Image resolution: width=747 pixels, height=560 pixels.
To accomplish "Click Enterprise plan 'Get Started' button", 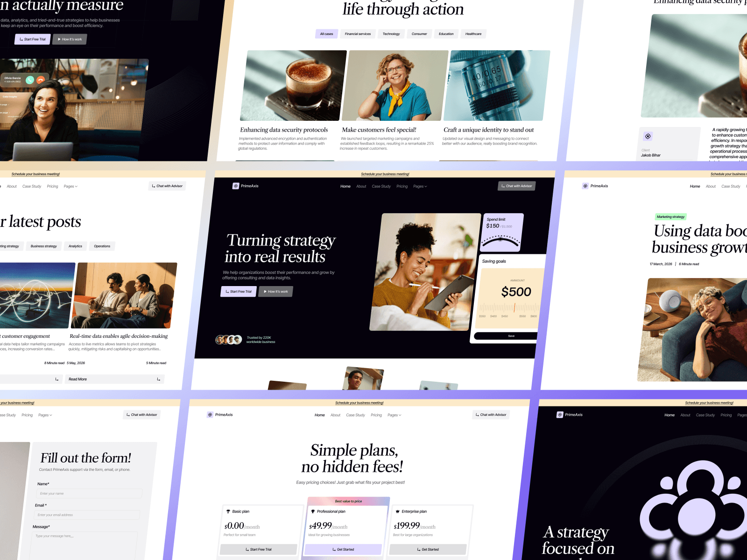I will [x=428, y=549].
